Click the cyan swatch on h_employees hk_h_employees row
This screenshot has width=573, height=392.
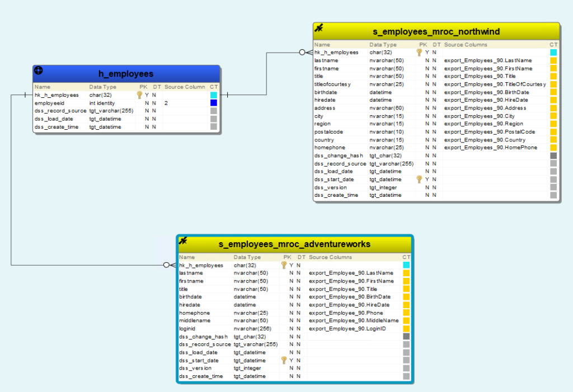click(214, 95)
